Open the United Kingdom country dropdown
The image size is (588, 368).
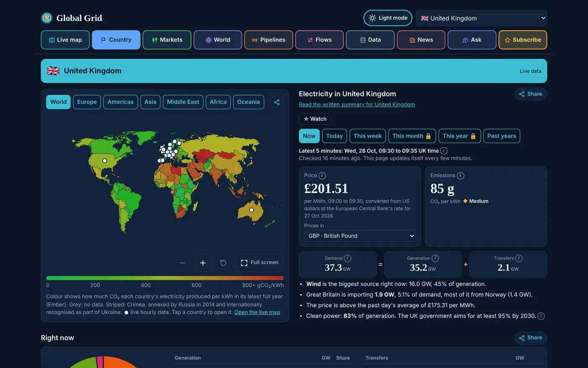pyautogui.click(x=481, y=18)
